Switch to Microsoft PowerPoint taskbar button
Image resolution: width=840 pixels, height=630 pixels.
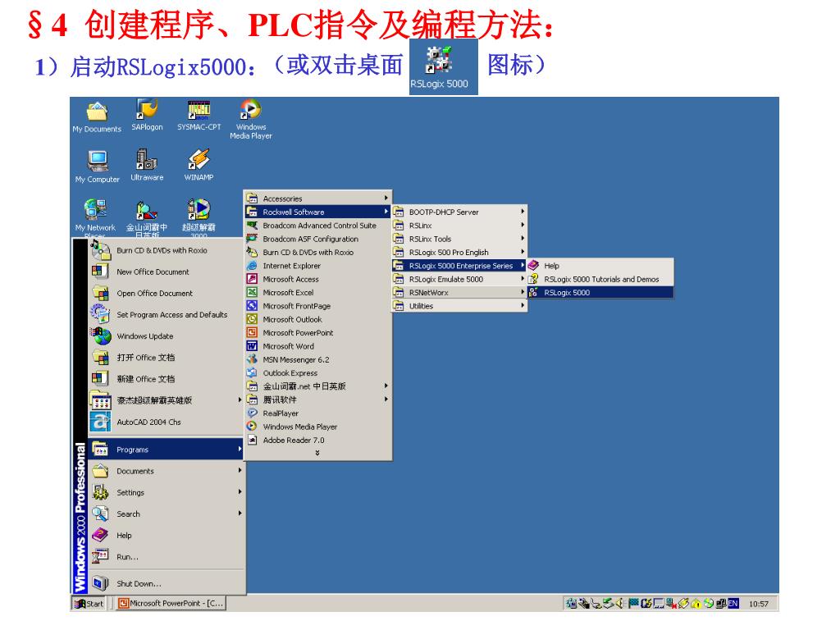(171, 603)
